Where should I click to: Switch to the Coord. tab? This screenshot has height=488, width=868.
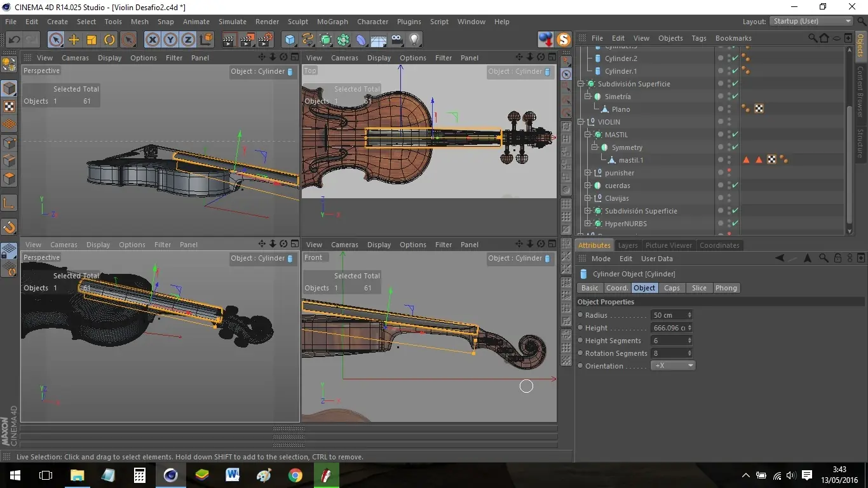616,288
